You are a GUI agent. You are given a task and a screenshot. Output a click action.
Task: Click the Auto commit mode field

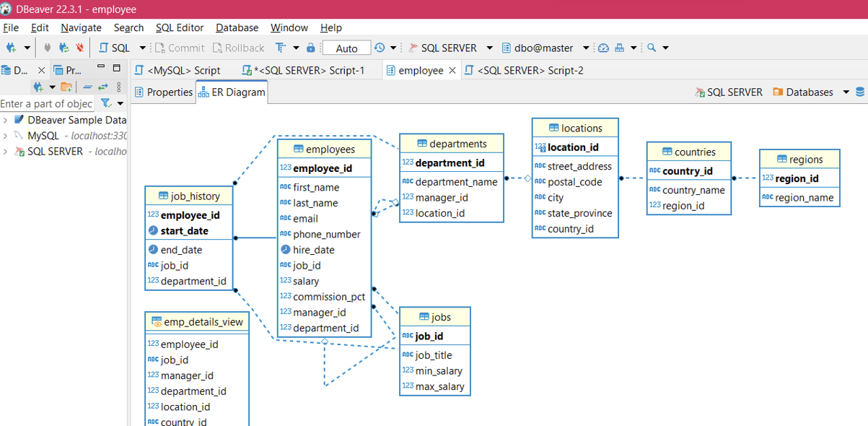[346, 48]
